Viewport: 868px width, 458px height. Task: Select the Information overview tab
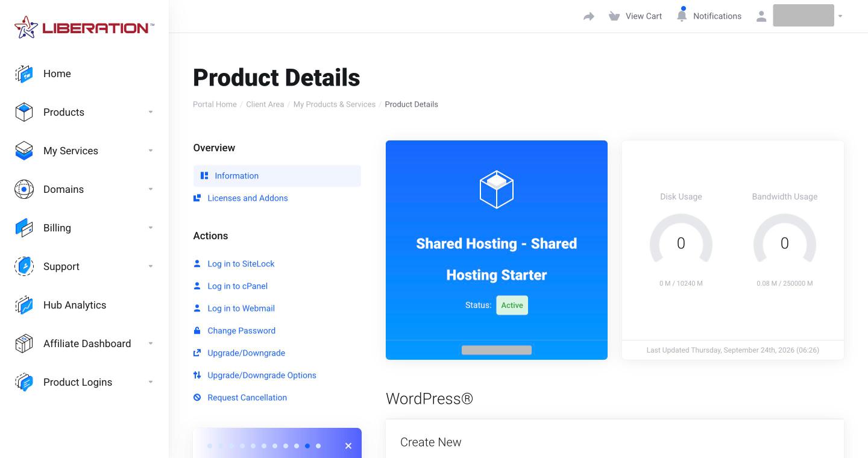point(277,176)
